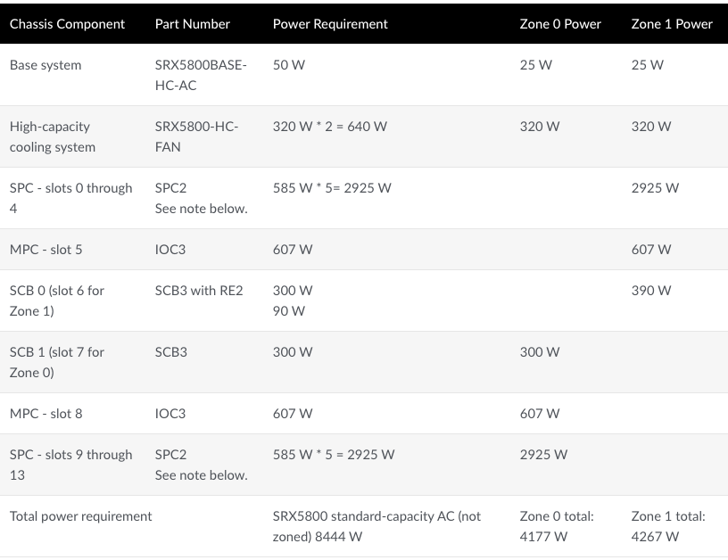The height and width of the screenshot is (560, 728).
Task: Click 'SCB 0 (slot 6 for Zone 1)' cell
Action: pyautogui.click(x=57, y=301)
